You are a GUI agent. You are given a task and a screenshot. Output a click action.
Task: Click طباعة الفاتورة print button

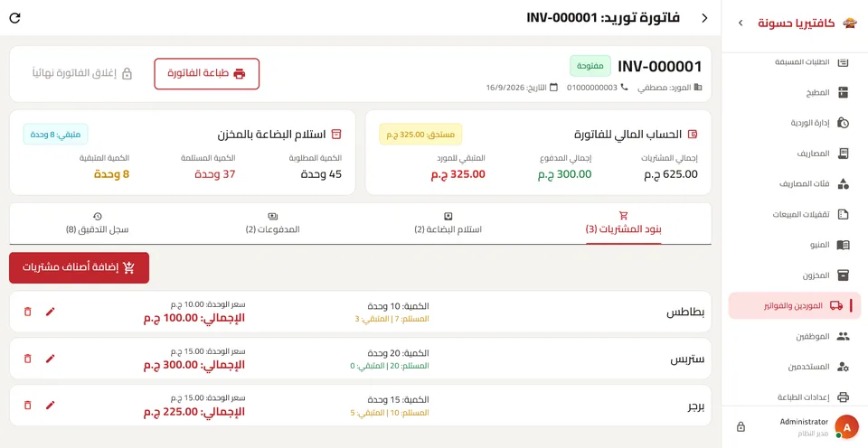206,73
